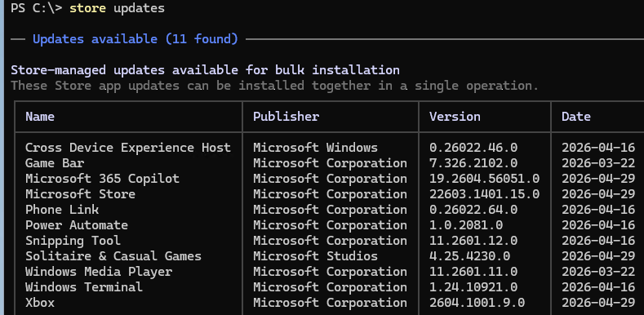Select the Game Bar name cell
Viewport: 644px width, 315px height.
pos(55,163)
